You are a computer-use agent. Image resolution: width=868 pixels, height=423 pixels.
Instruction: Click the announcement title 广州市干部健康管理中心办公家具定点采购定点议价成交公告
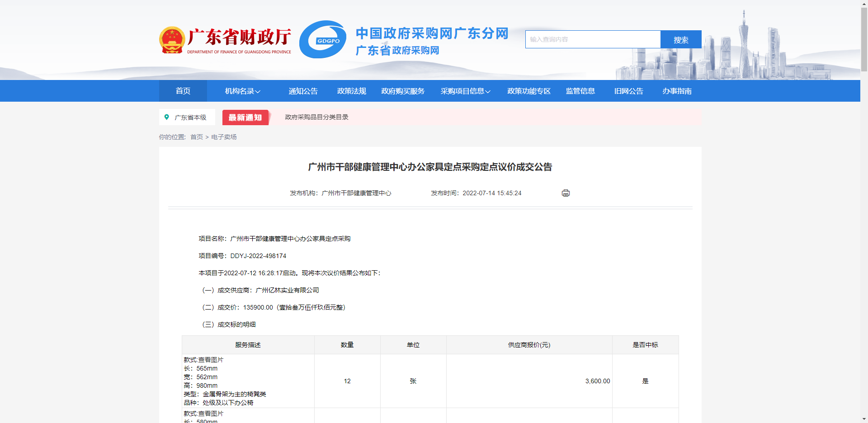pos(430,167)
